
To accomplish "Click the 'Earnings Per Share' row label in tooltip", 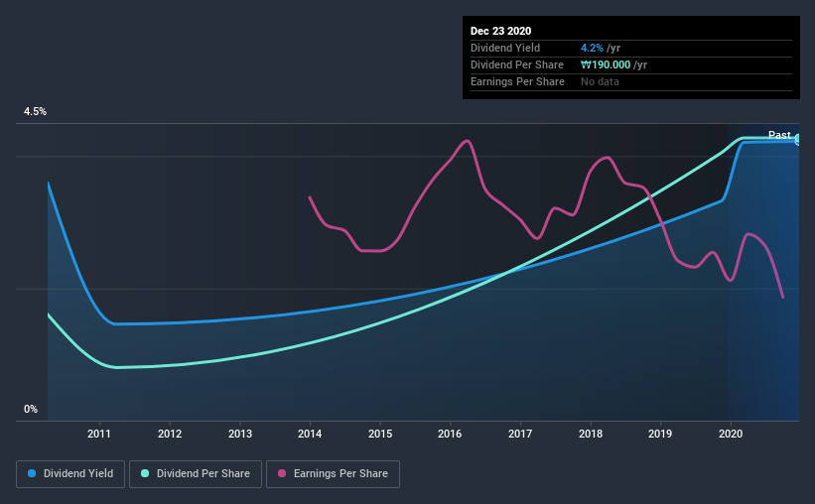I will pyautogui.click(x=517, y=81).
